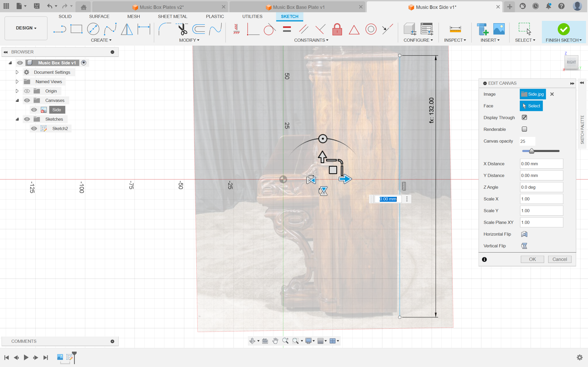Toggle visibility of Side canvas

point(34,109)
